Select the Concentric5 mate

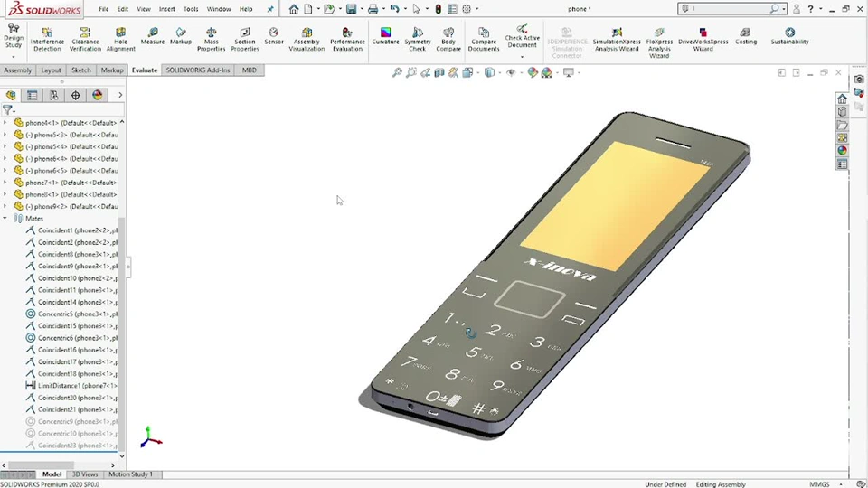tap(71, 314)
